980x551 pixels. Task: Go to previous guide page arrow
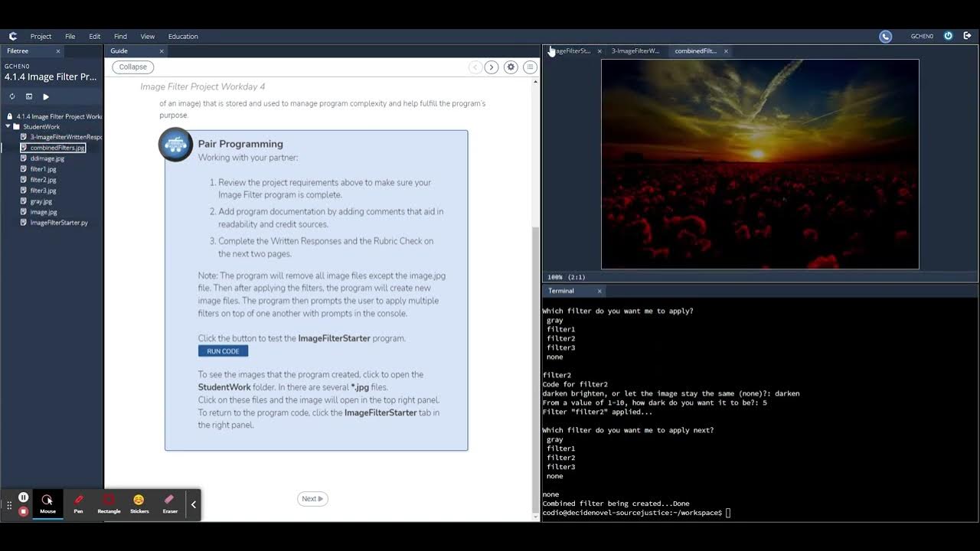click(x=475, y=67)
